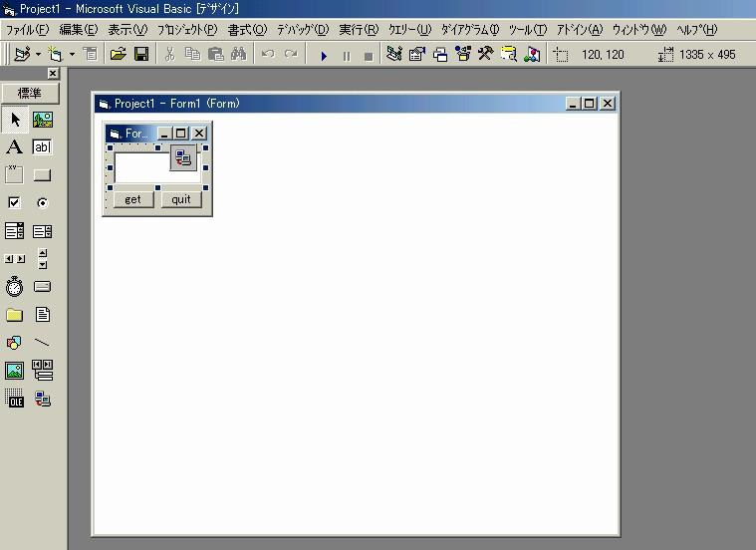This screenshot has height=550, width=756.
Task: Select the Frame control tool
Action: click(15, 174)
